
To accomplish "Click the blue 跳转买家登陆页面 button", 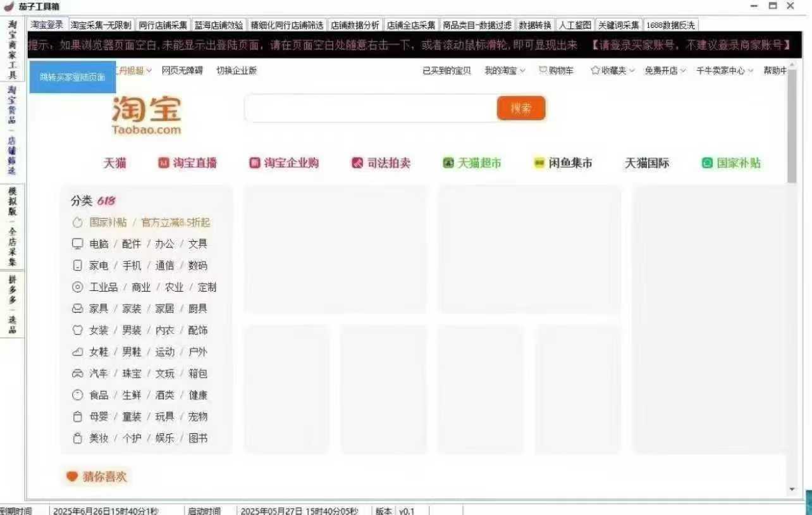I will [x=72, y=77].
